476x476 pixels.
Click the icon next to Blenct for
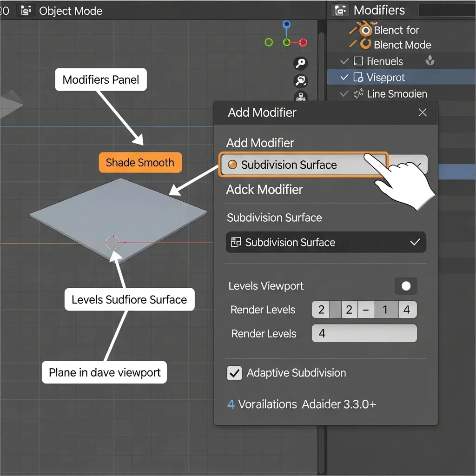[365, 30]
